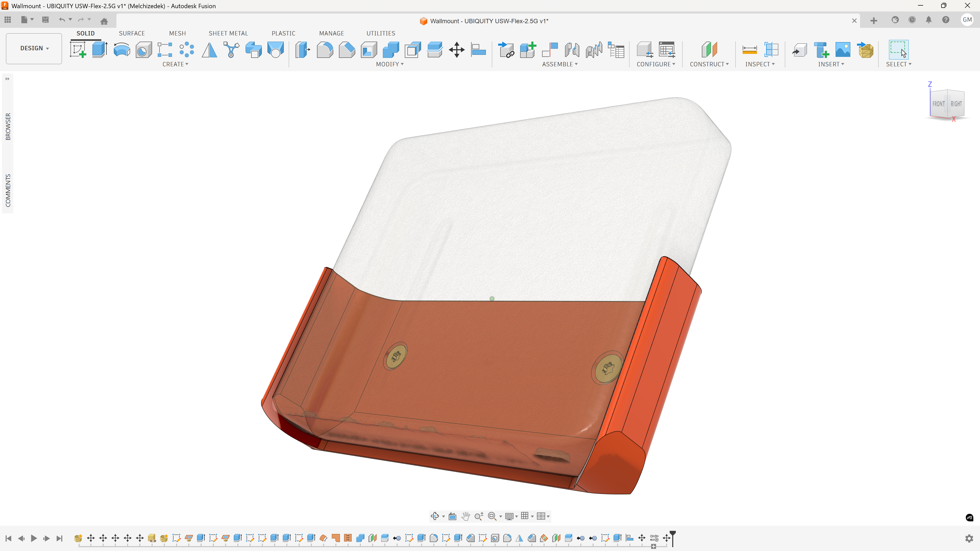Expand the collapsed side panel arrows
Viewport: 980px width, 551px height.
7,79
